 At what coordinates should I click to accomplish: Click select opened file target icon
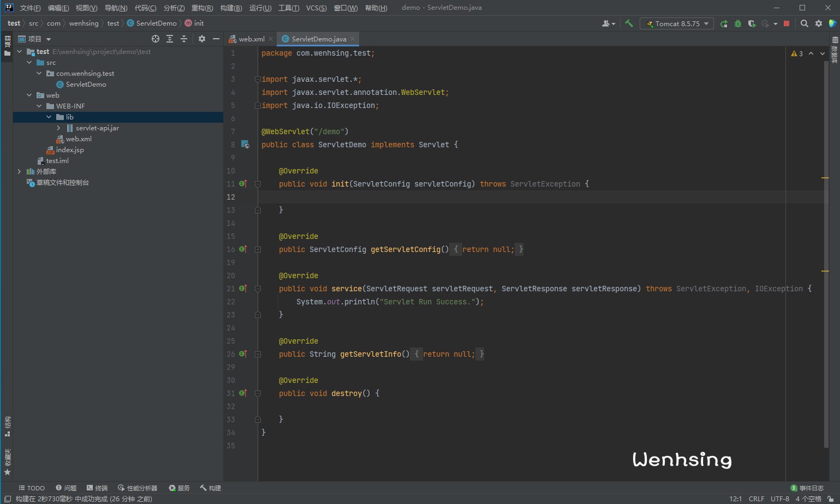pos(156,39)
